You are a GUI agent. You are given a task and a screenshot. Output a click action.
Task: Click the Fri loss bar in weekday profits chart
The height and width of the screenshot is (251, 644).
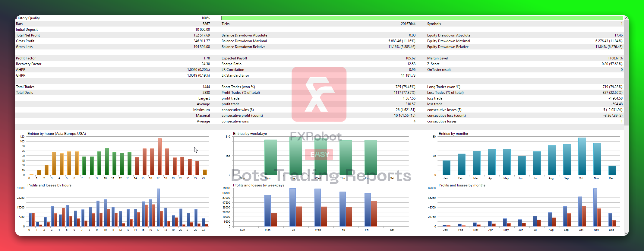374,214
